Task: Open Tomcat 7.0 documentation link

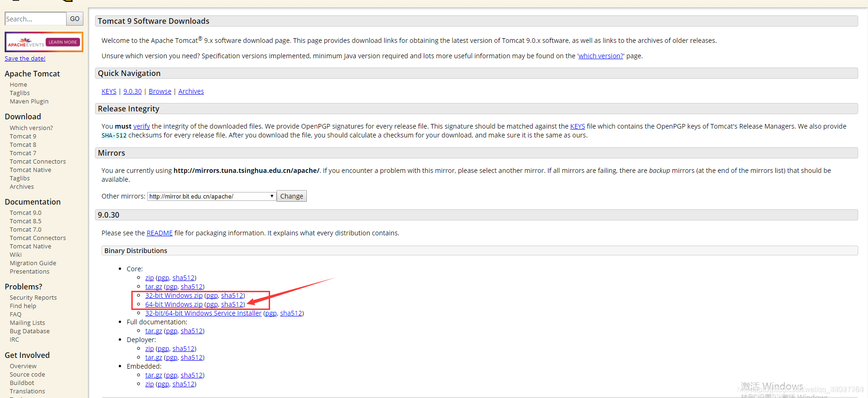Action: 26,229
